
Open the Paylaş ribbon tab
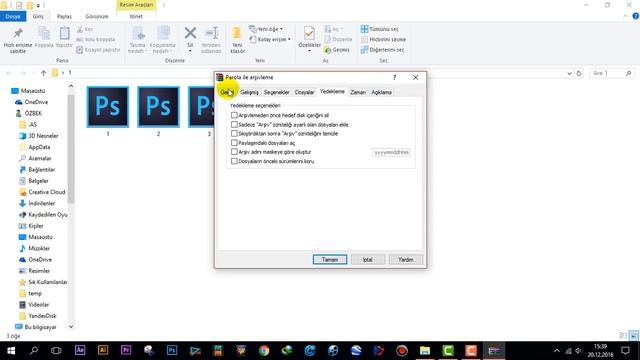pos(64,16)
